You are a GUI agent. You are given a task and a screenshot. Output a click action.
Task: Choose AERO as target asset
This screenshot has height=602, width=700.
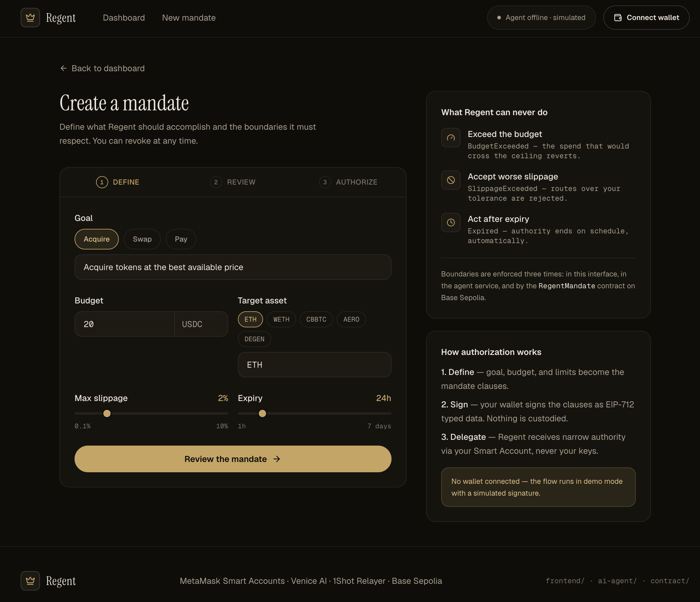[x=351, y=319]
